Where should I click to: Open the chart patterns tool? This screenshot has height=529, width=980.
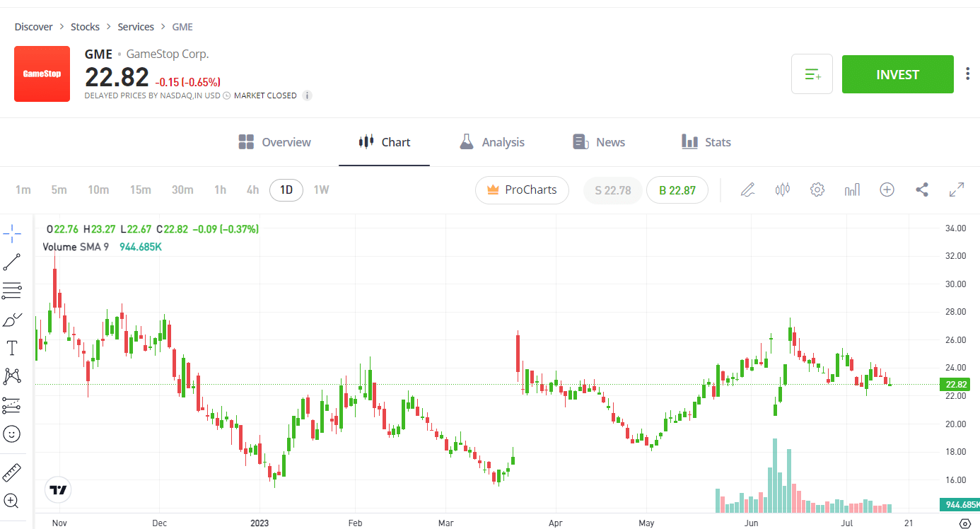tap(12, 376)
